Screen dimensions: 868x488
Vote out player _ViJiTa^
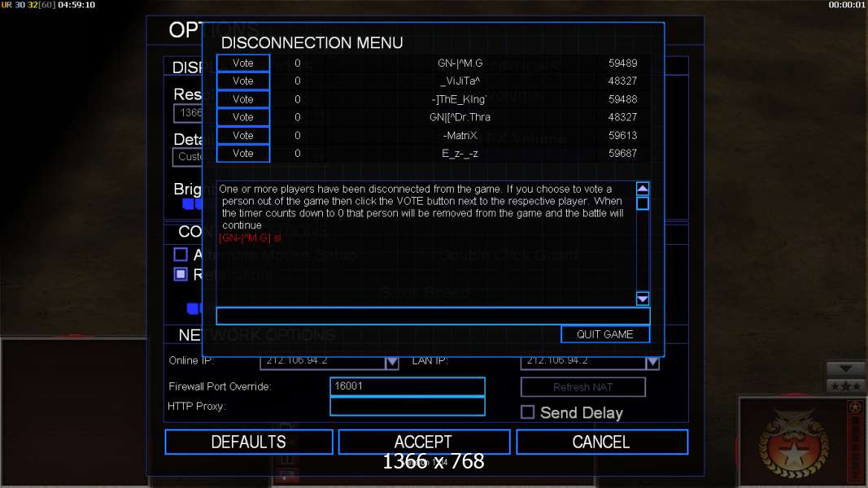pos(243,81)
